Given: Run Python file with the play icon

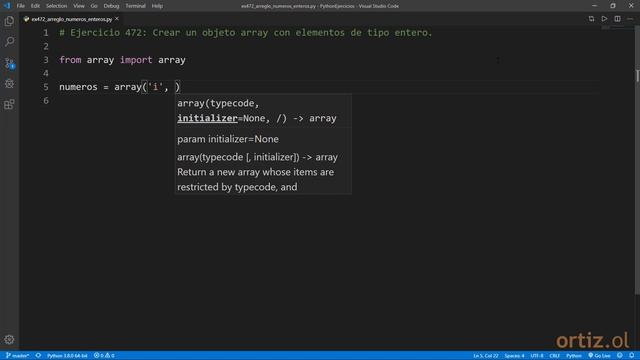Looking at the screenshot, I should pyautogui.click(x=604, y=19).
